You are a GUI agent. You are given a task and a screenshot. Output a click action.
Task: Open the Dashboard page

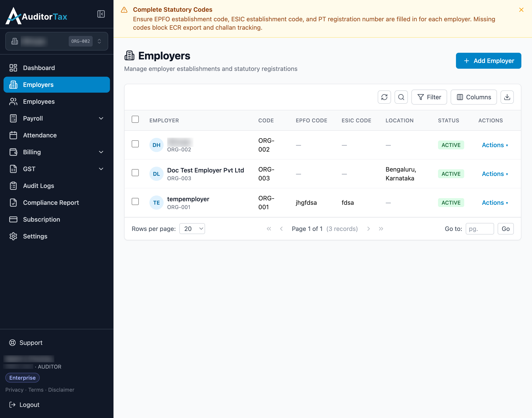coord(57,68)
